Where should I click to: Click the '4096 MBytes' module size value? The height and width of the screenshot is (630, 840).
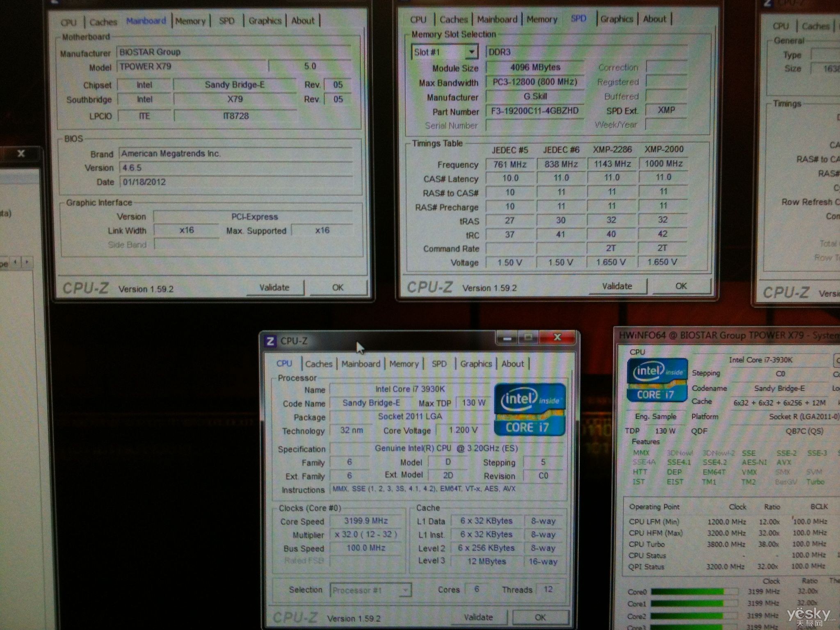[x=535, y=67]
